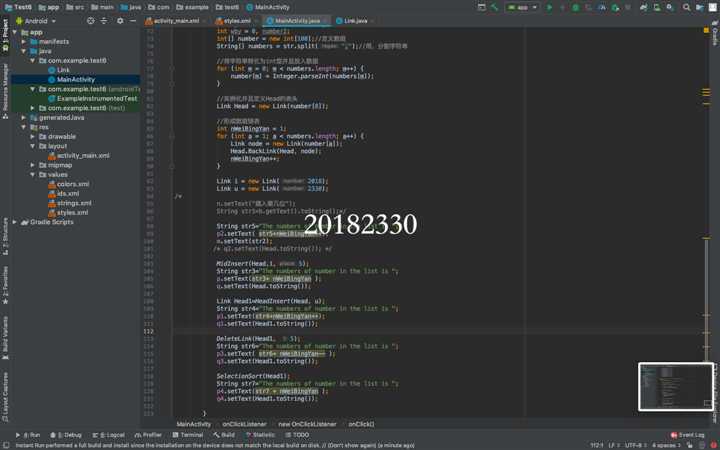Switch to activity_main.xml editor tab
The width and height of the screenshot is (720, 450).
coord(174,21)
